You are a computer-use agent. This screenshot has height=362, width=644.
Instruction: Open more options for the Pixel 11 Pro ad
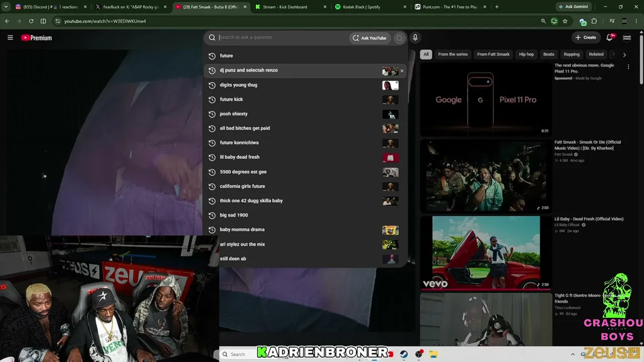coord(628,67)
